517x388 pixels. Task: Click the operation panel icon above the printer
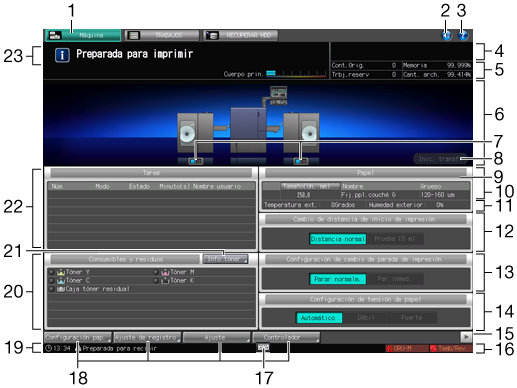pos(278,95)
